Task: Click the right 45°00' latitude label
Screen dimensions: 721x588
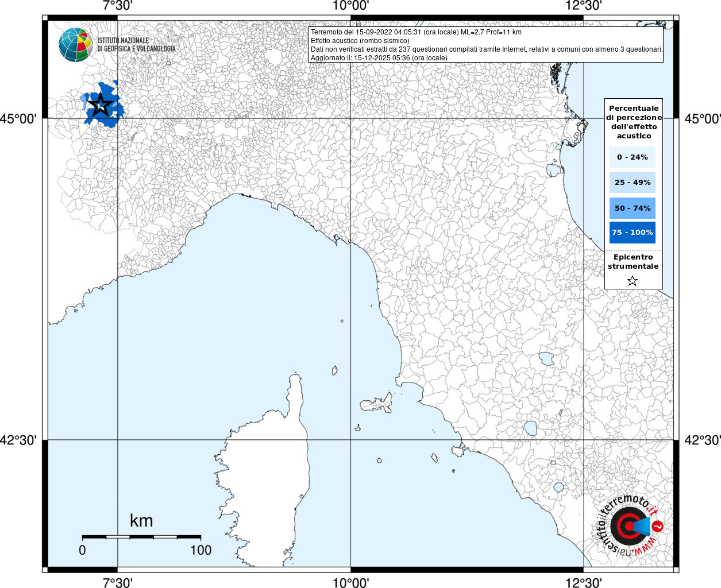Action: coord(703,119)
